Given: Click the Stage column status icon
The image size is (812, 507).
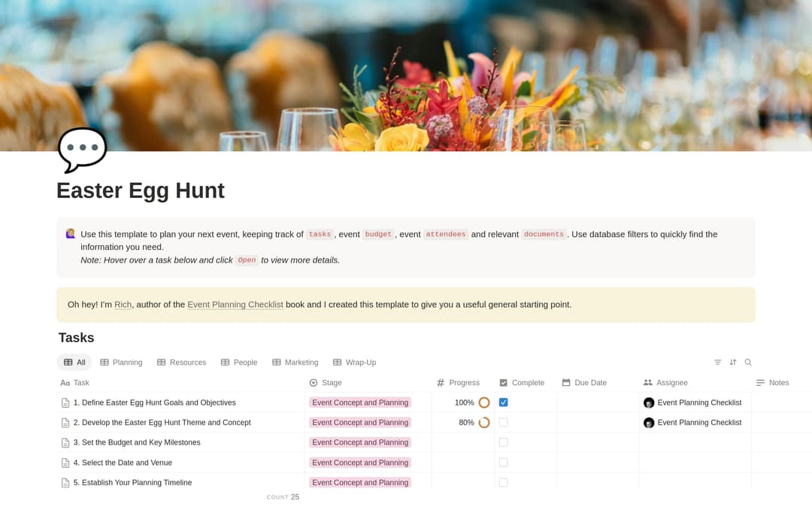Looking at the screenshot, I should coord(314,383).
